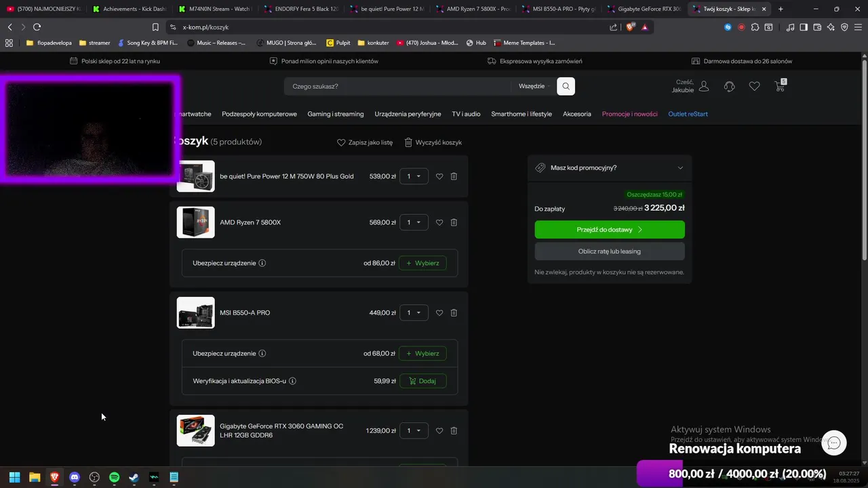Open the Extensions puzzle icon
Screen dimensions: 868x488
[755, 27]
